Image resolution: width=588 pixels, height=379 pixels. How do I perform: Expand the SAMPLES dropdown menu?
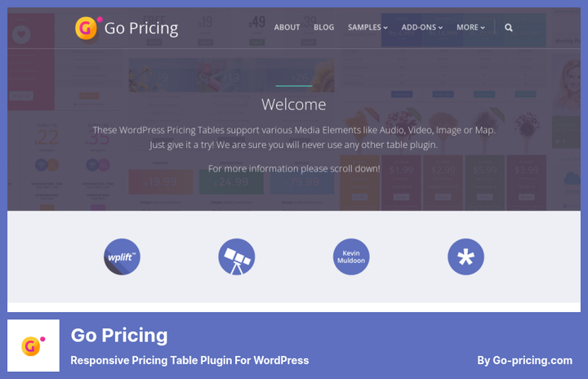point(367,28)
